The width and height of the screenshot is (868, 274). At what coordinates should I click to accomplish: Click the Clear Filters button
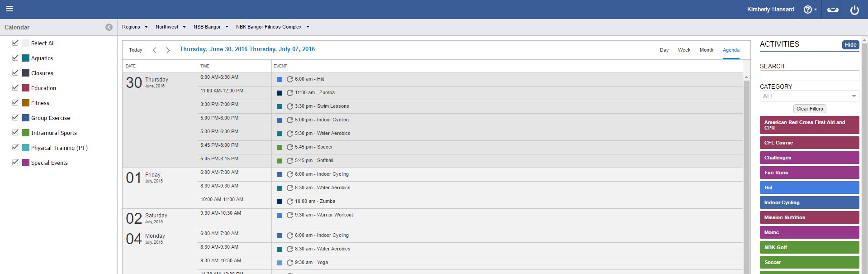809,109
